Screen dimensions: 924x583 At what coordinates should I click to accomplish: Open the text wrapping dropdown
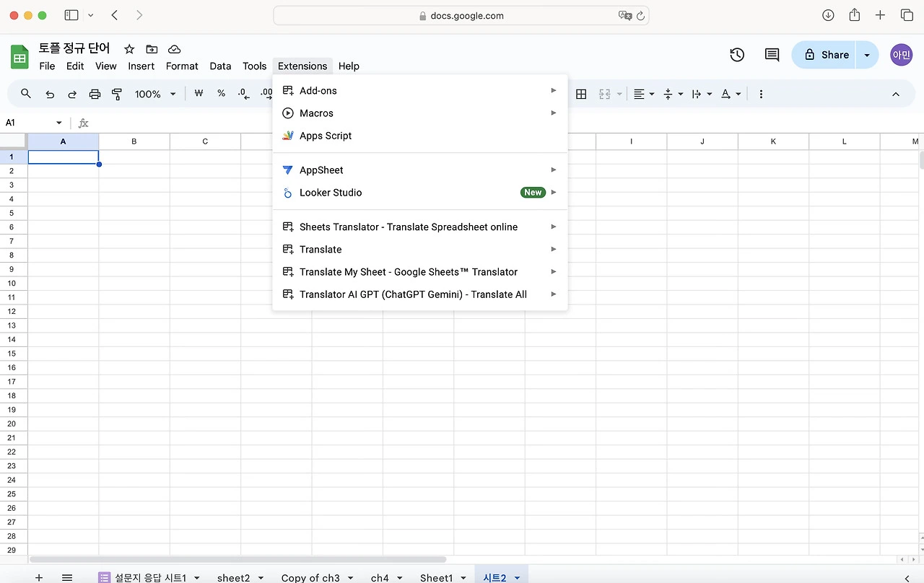click(702, 94)
